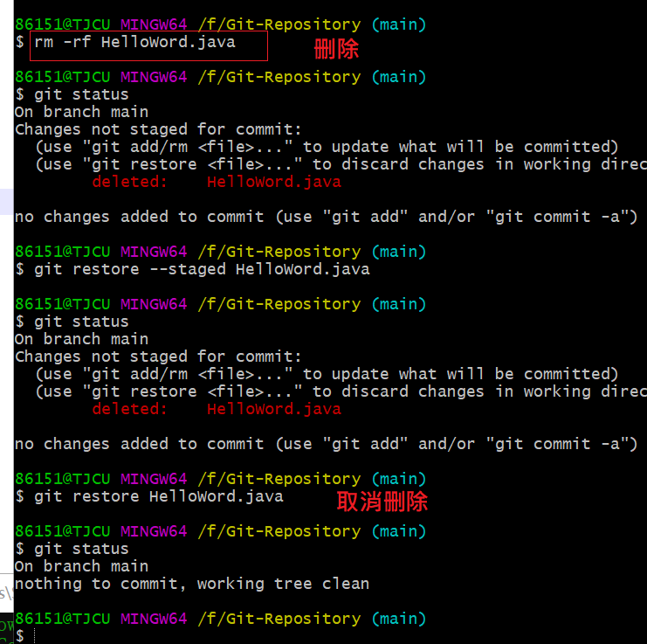Click the red 删除 annotation label
Image resolution: width=647 pixels, height=644 pixels.
point(336,49)
